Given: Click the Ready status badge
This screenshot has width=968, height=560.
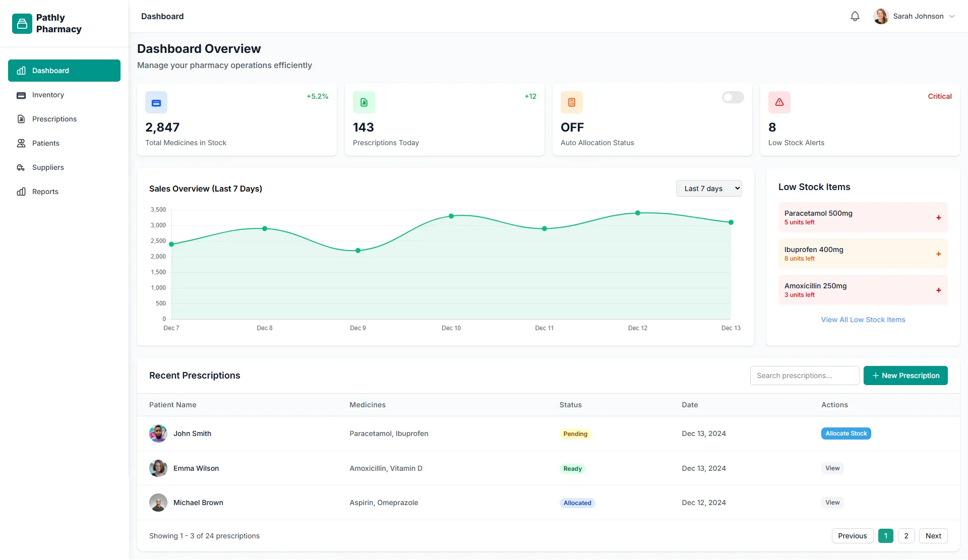Looking at the screenshot, I should (573, 469).
